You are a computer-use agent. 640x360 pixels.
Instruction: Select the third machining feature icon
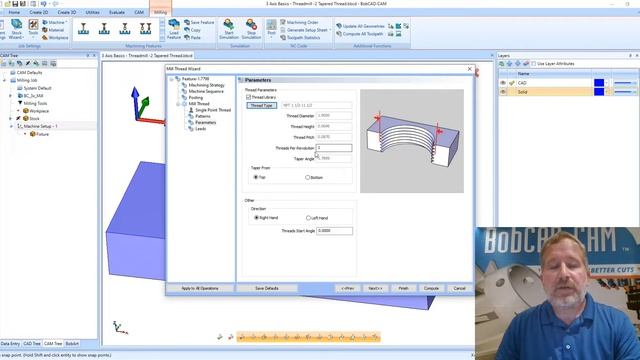click(125, 29)
